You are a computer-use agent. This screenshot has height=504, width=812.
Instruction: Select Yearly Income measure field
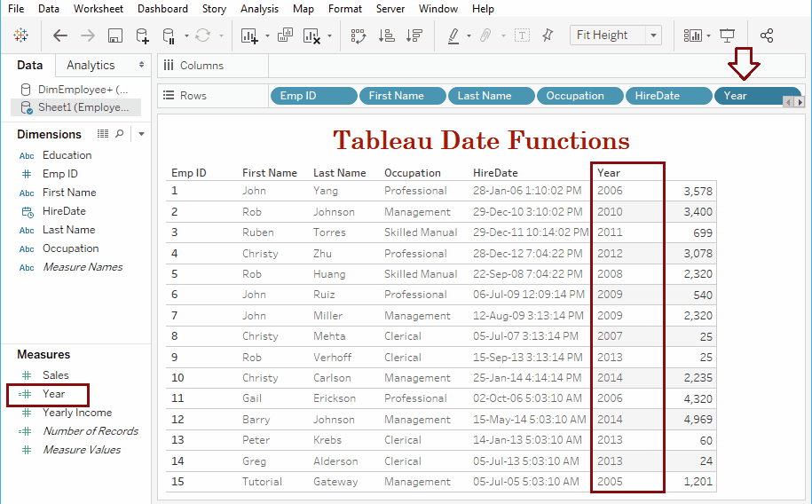coord(77,413)
